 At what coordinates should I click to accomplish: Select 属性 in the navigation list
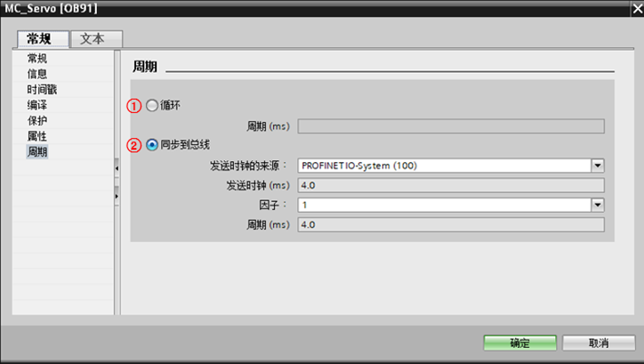[x=37, y=136]
